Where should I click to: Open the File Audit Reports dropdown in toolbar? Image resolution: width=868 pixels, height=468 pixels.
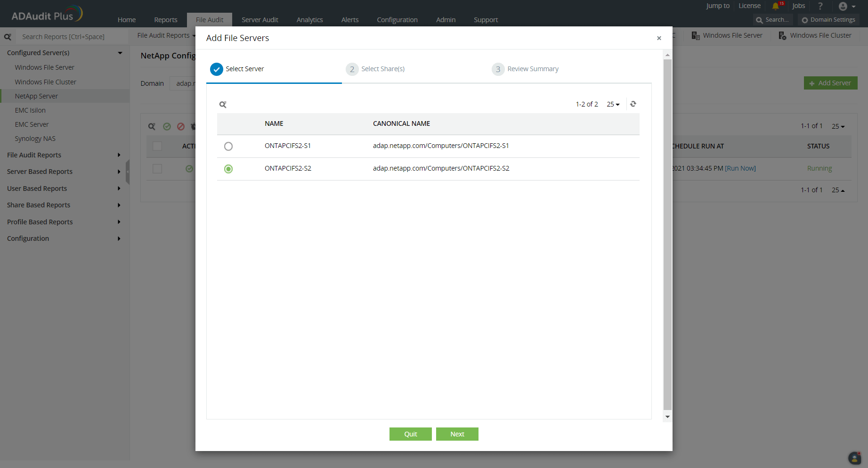tap(166, 35)
